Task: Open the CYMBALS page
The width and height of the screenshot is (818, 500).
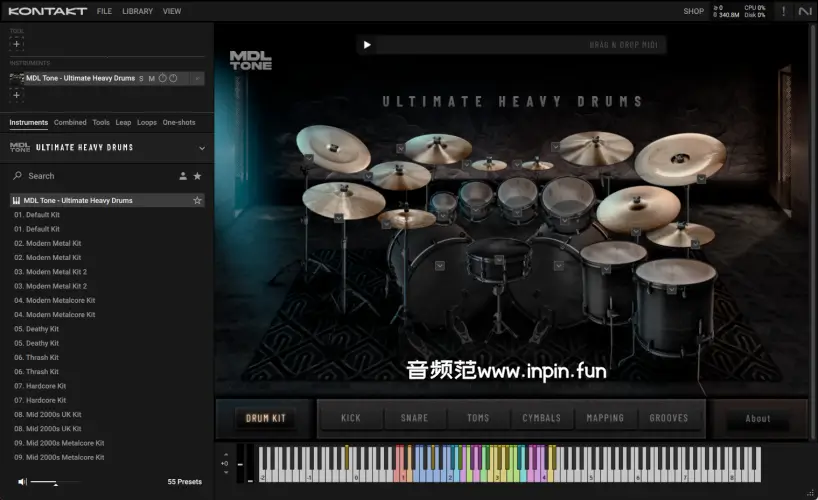Action: click(541, 418)
